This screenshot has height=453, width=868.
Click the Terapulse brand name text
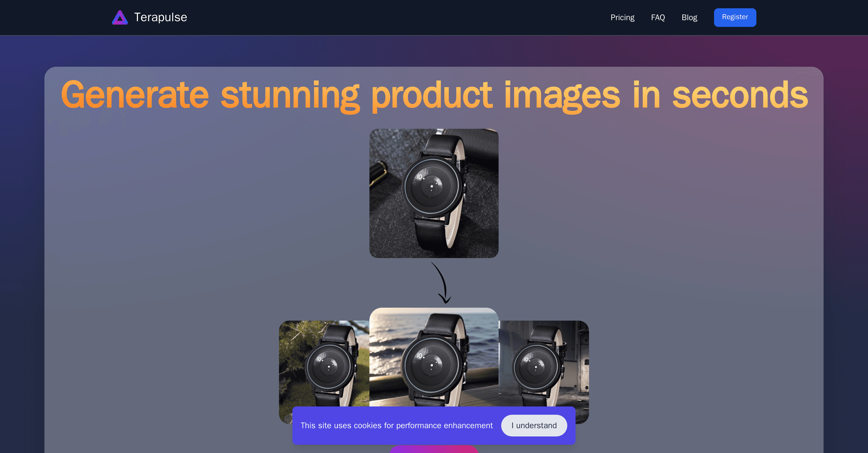[160, 17]
